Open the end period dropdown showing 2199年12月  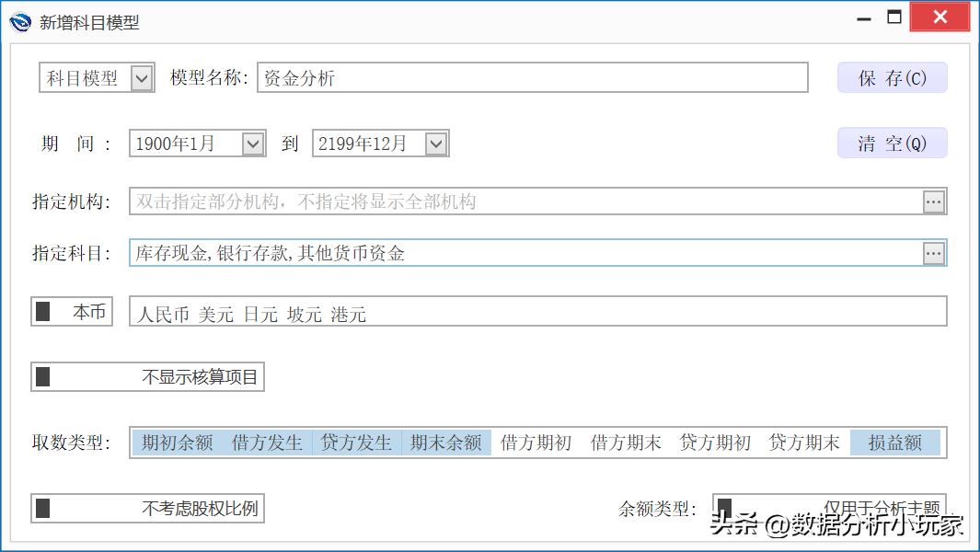pos(436,144)
